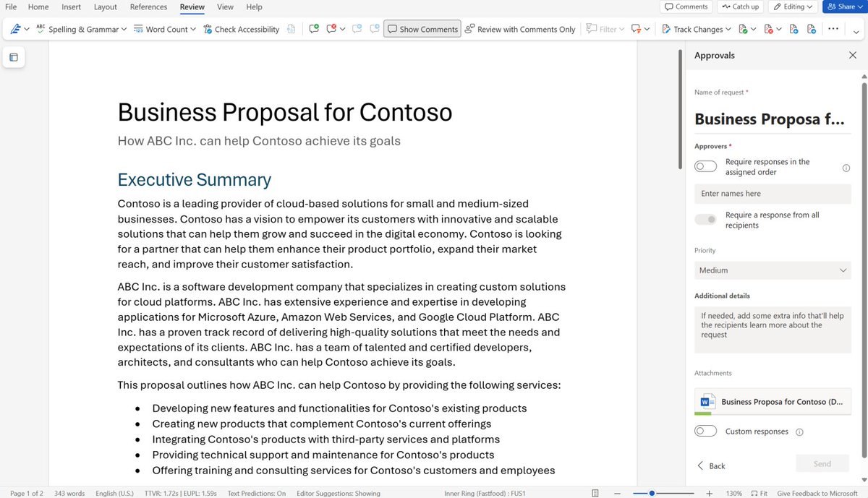Expand the Track Changes dropdown arrow
This screenshot has height=498, width=868.
tap(728, 29)
